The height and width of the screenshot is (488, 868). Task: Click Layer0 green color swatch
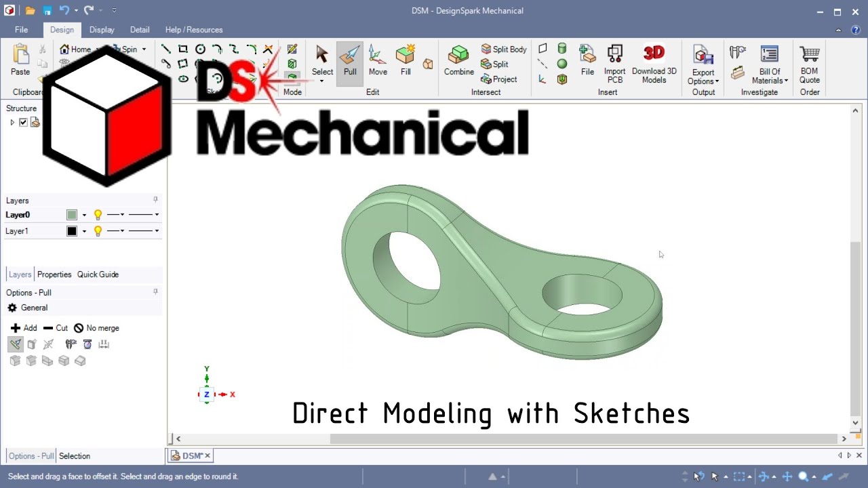pyautogui.click(x=72, y=215)
